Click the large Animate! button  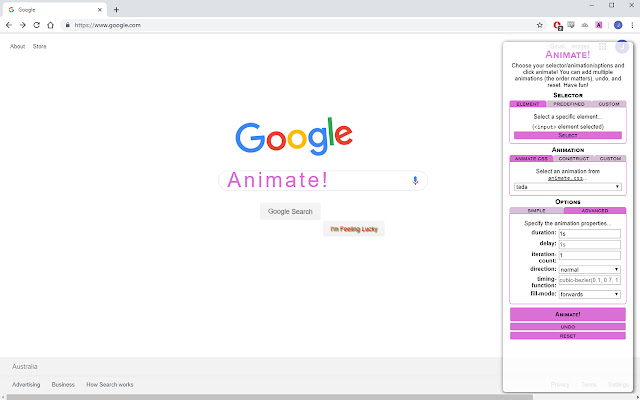pyautogui.click(x=568, y=314)
